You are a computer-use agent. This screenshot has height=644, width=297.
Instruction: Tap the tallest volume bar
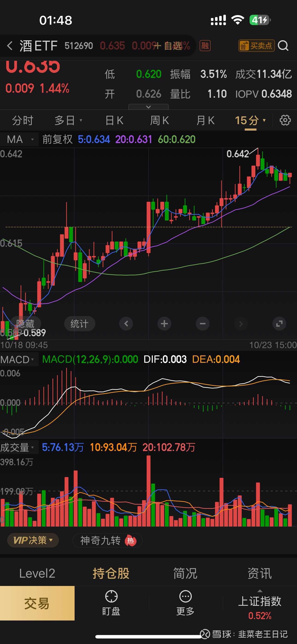click(x=148, y=491)
